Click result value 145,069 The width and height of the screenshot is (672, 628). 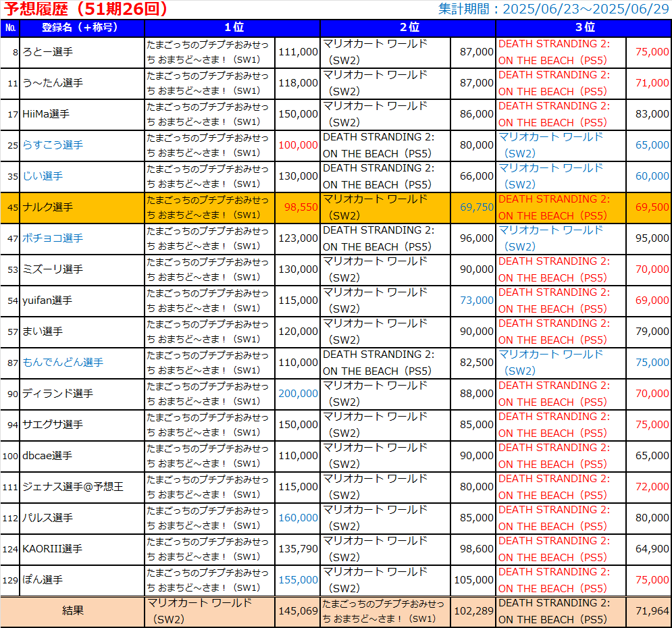point(299,611)
